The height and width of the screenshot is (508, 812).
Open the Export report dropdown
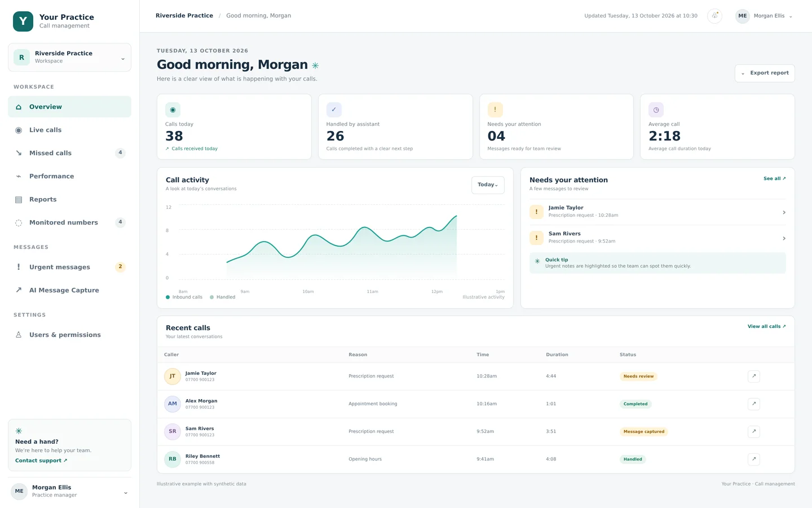[765, 73]
